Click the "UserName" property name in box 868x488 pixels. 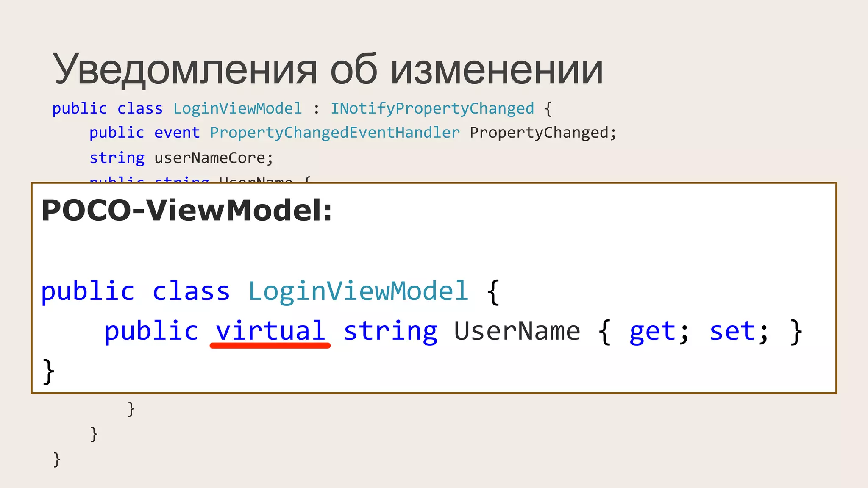517,331
